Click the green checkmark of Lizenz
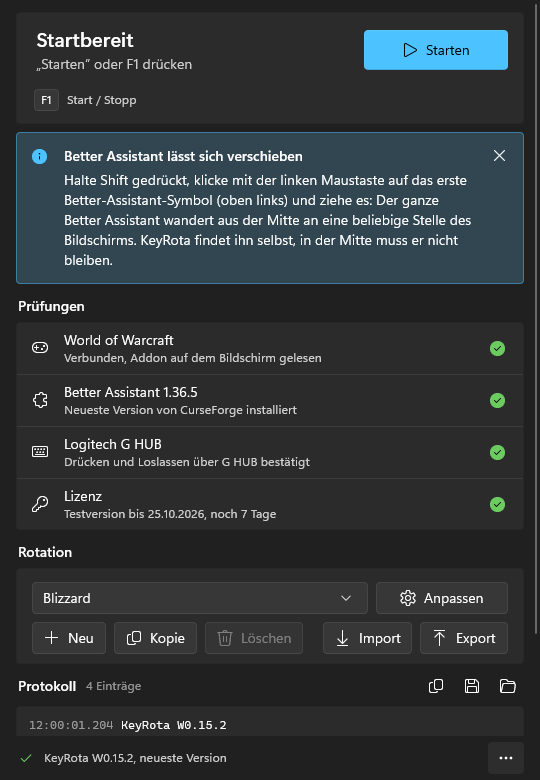540x780 pixels. [497, 504]
